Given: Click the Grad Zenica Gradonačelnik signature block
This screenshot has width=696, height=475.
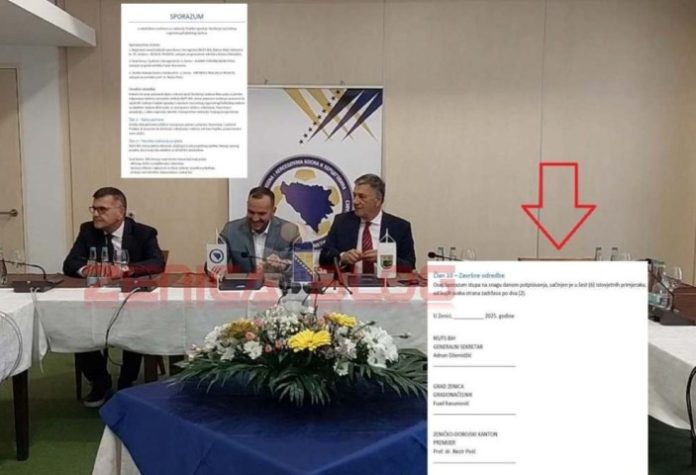Looking at the screenshot, I should (474, 400).
